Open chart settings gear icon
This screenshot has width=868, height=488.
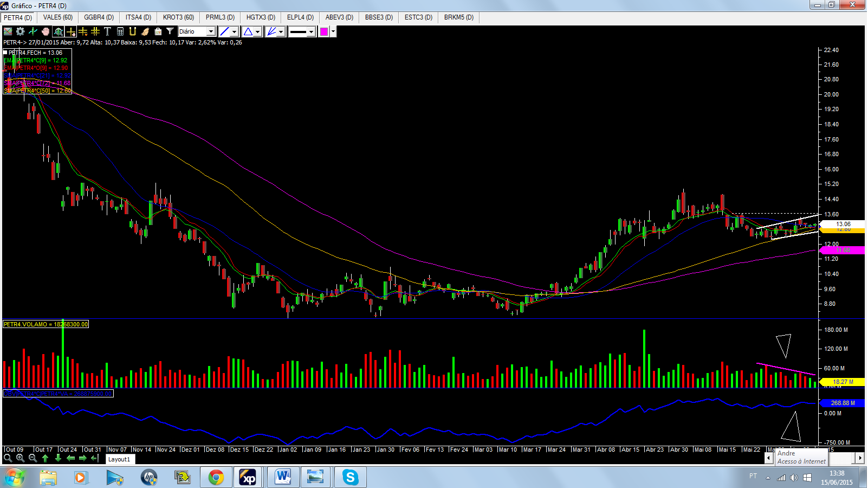pos(21,31)
